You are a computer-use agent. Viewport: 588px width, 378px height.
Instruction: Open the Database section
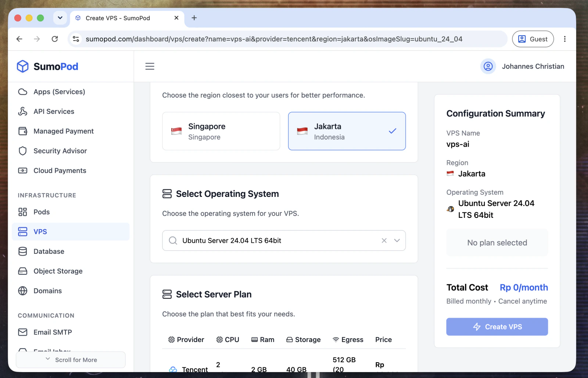71,252
